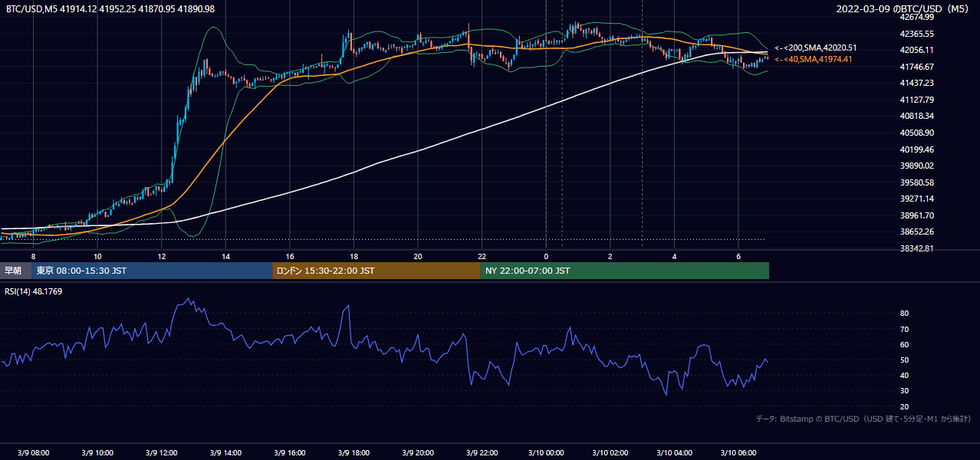
Task: Click RSI axis level 60
Action: 905,344
